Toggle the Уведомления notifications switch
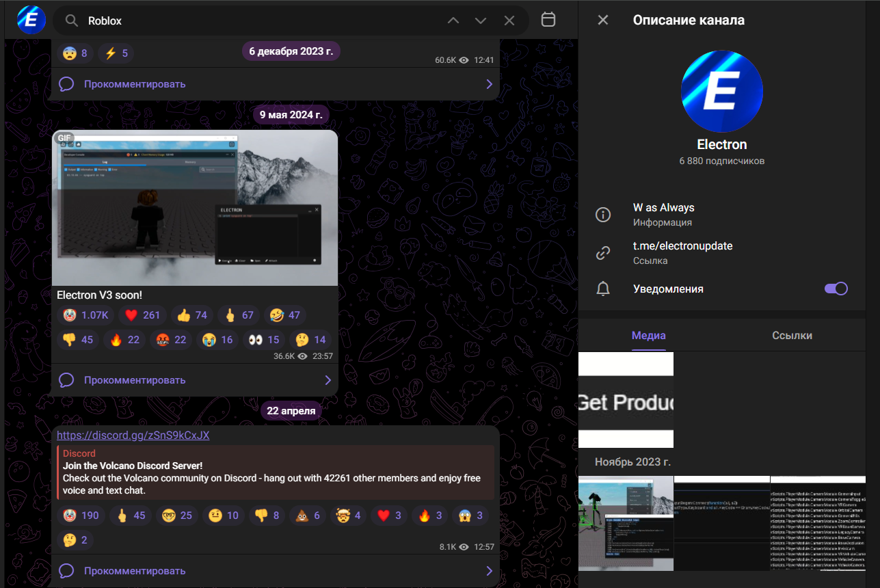880x588 pixels. (836, 289)
